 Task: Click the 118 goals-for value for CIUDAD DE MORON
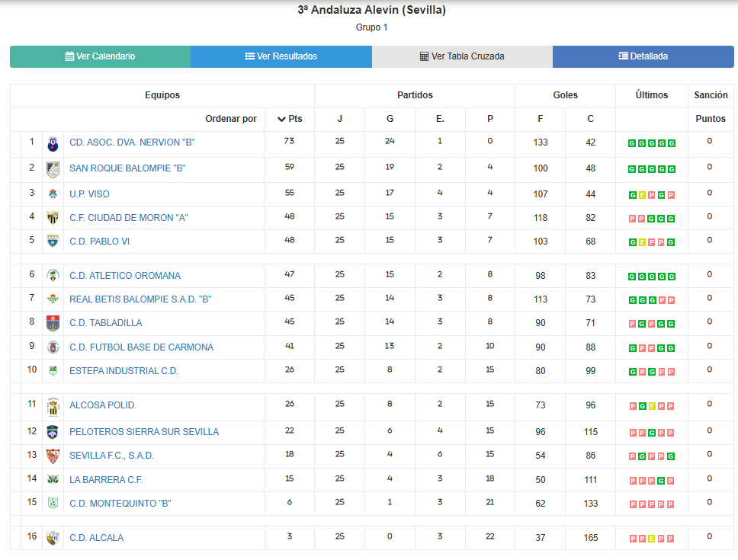click(x=541, y=218)
